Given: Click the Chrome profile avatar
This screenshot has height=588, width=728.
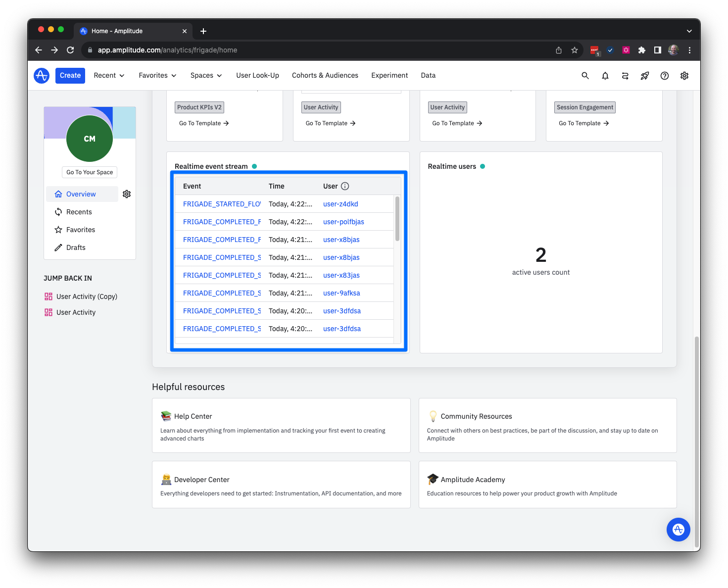Looking at the screenshot, I should tap(674, 50).
